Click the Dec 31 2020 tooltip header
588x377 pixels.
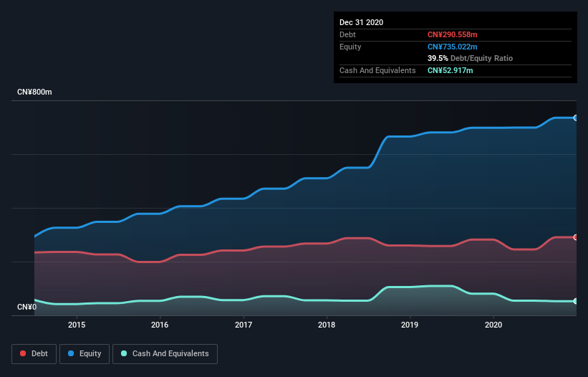[x=362, y=22]
